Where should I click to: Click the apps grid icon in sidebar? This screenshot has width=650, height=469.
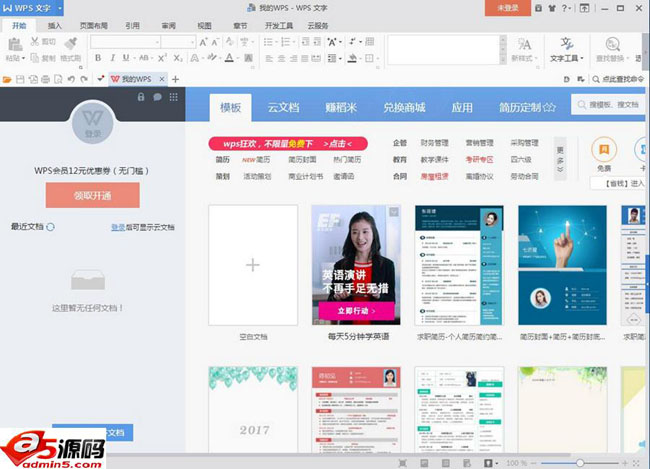pyautogui.click(x=173, y=97)
